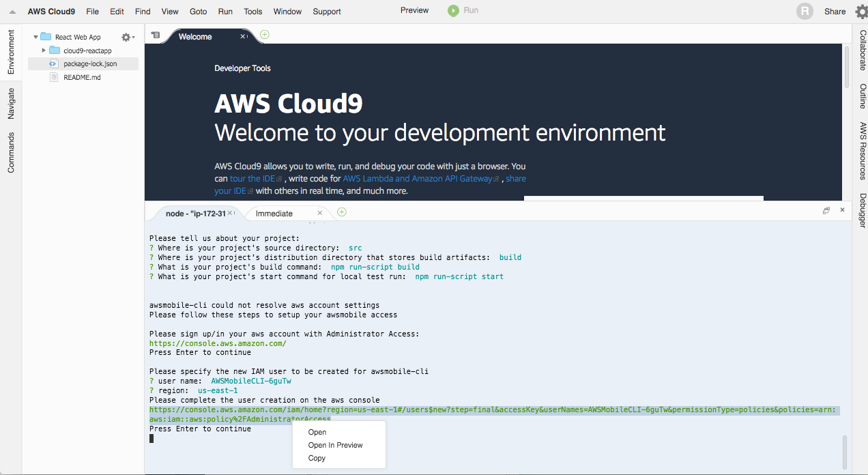The image size is (868, 475).
Task: Close the Welcome tab
Action: [243, 36]
